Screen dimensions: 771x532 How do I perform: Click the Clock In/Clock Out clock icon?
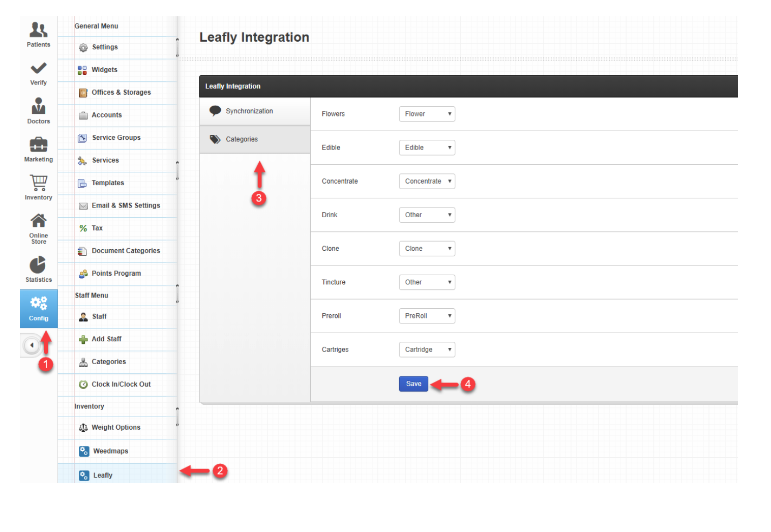(x=83, y=385)
